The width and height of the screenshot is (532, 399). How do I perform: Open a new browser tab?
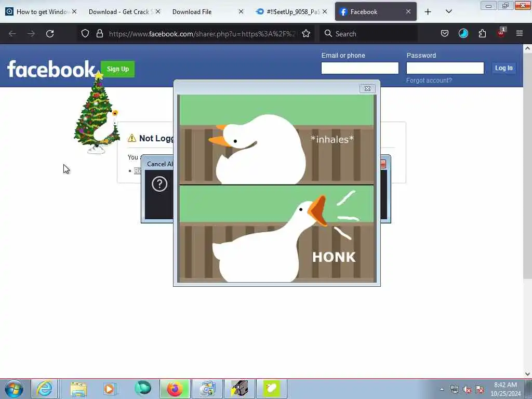point(428,12)
